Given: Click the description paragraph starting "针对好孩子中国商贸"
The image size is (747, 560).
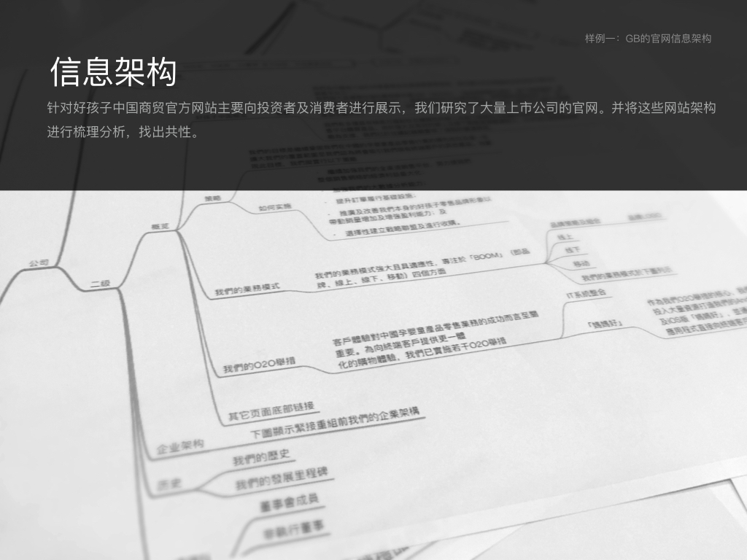Looking at the screenshot, I should coord(381,120).
